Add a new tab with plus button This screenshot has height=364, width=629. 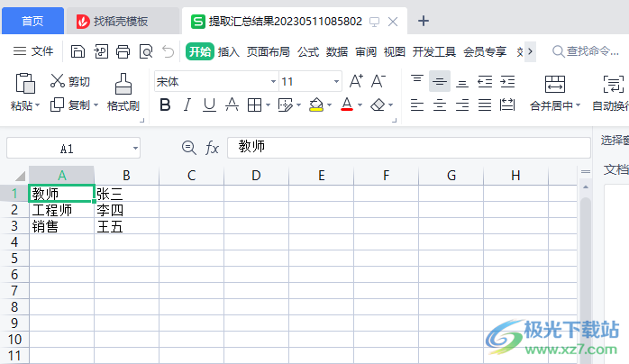pyautogui.click(x=424, y=21)
